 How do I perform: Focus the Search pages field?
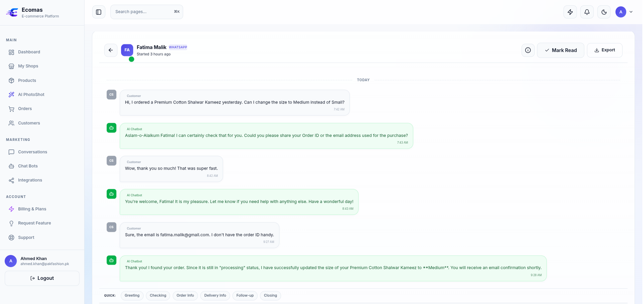click(147, 12)
